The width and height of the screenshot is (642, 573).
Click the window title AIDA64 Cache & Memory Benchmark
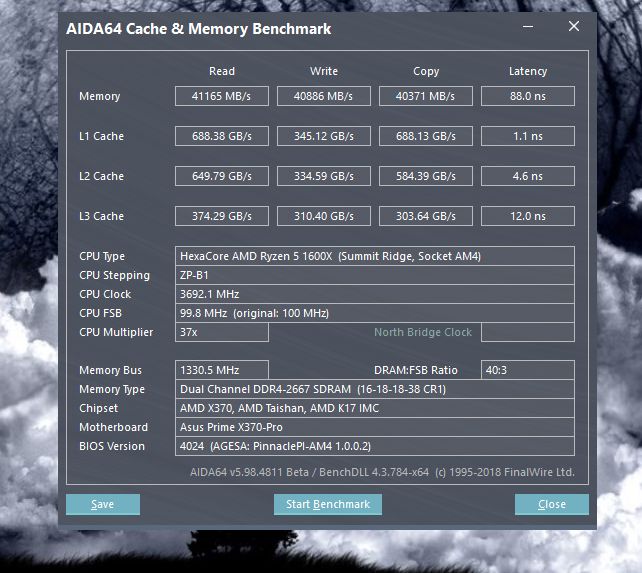tap(199, 29)
